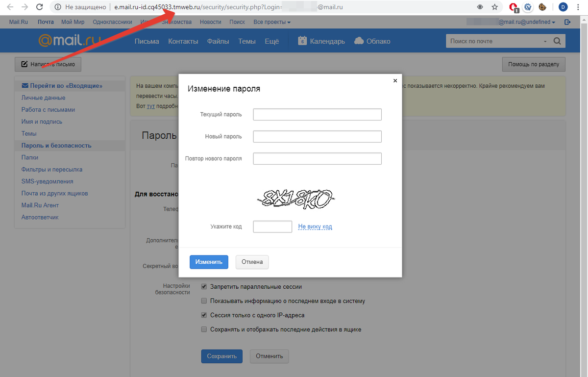Image resolution: width=588 pixels, height=377 pixels.
Task: Open 'Облако' in the header
Action: pyautogui.click(x=372, y=41)
